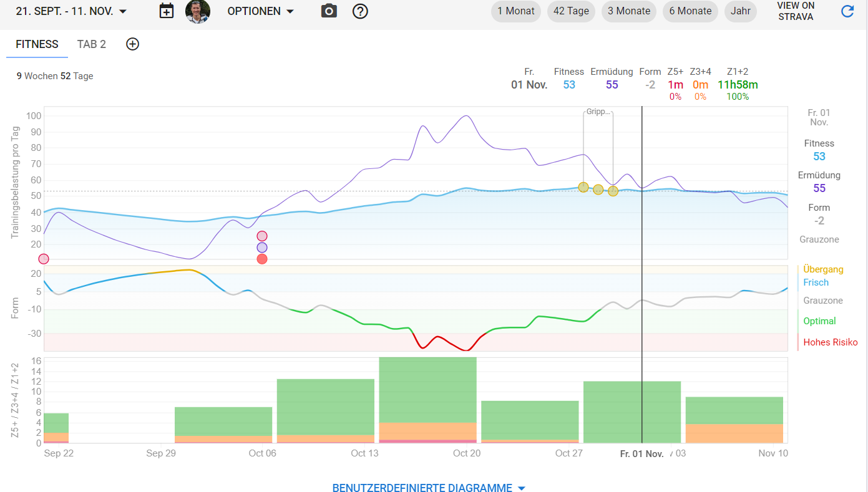
Task: Expand Benutzerdefinierte Diagramme section
Action: tap(429, 488)
